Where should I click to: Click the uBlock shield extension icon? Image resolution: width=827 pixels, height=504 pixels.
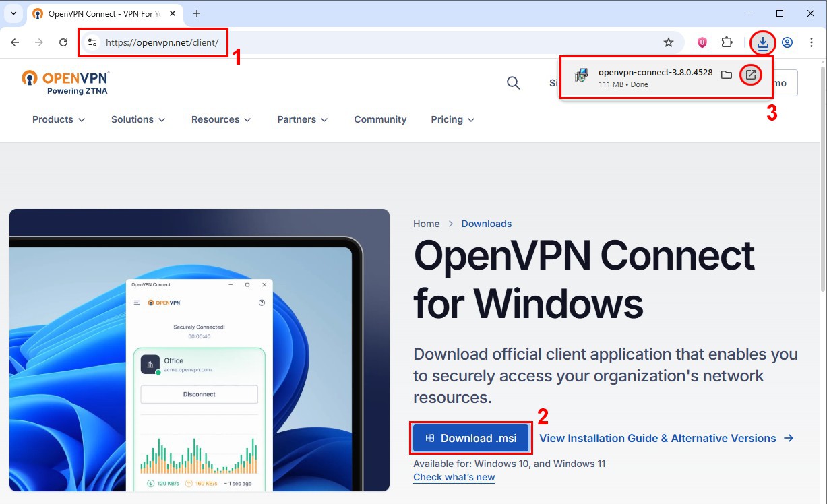[x=702, y=42]
